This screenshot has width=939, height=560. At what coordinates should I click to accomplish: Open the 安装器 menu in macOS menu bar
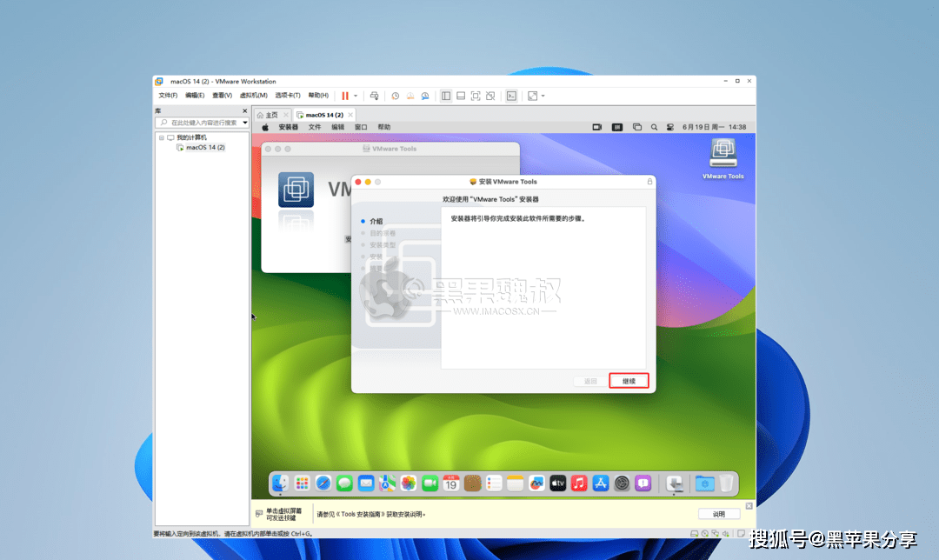click(x=288, y=127)
